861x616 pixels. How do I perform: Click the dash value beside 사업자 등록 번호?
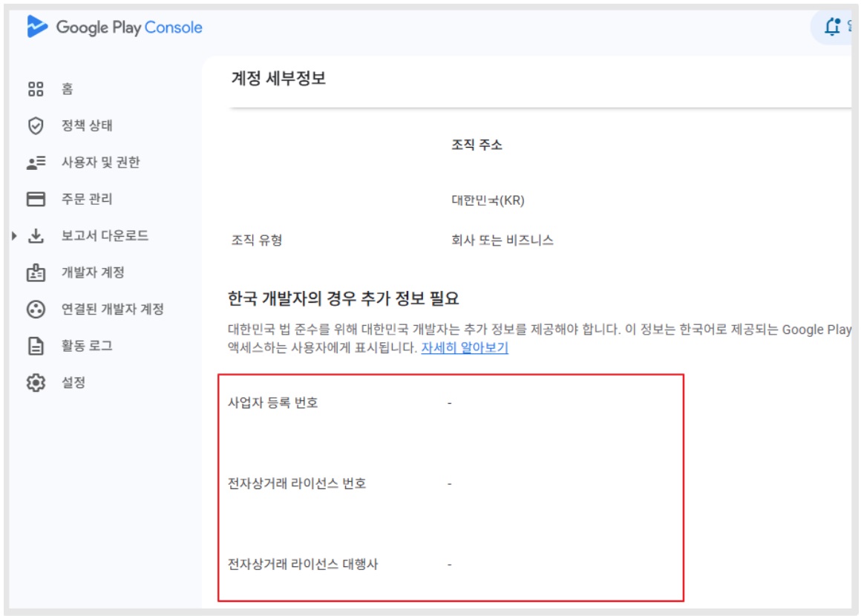449,403
